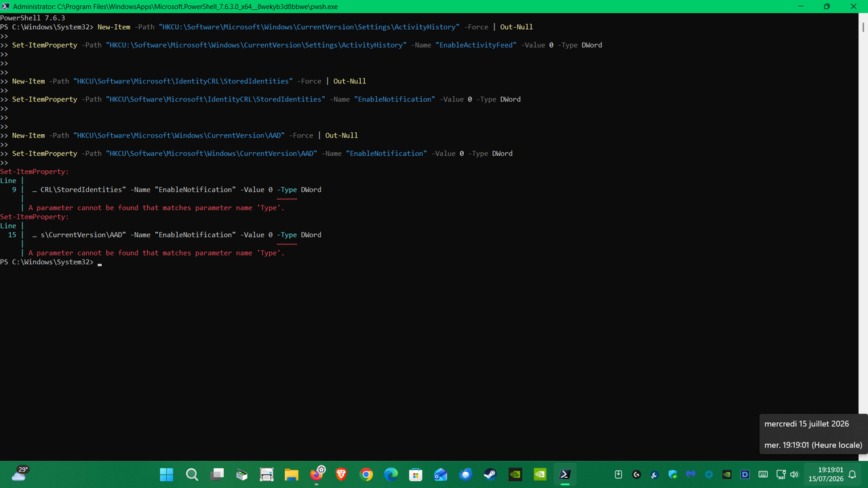
Task: Open Google Chrome from taskbar
Action: click(366, 474)
